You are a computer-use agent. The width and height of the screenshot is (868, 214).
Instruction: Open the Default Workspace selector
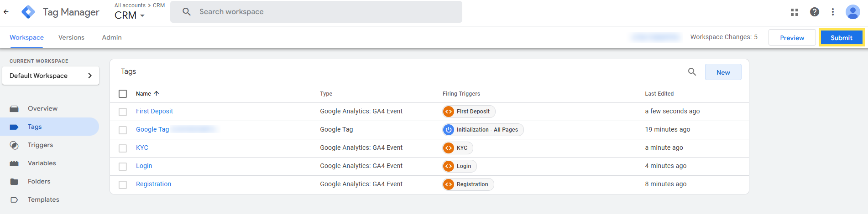51,76
